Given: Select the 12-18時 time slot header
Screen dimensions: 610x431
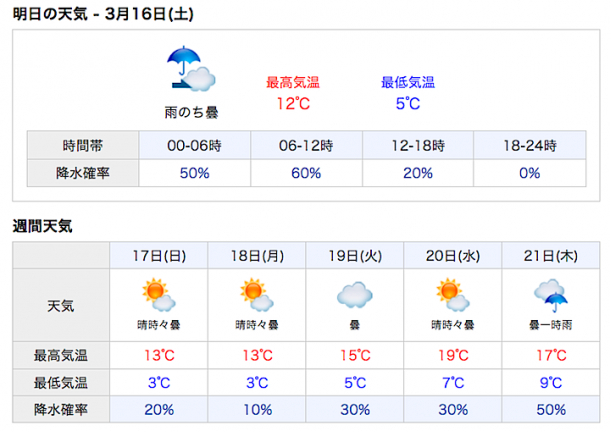Looking at the screenshot, I should click(x=418, y=145).
